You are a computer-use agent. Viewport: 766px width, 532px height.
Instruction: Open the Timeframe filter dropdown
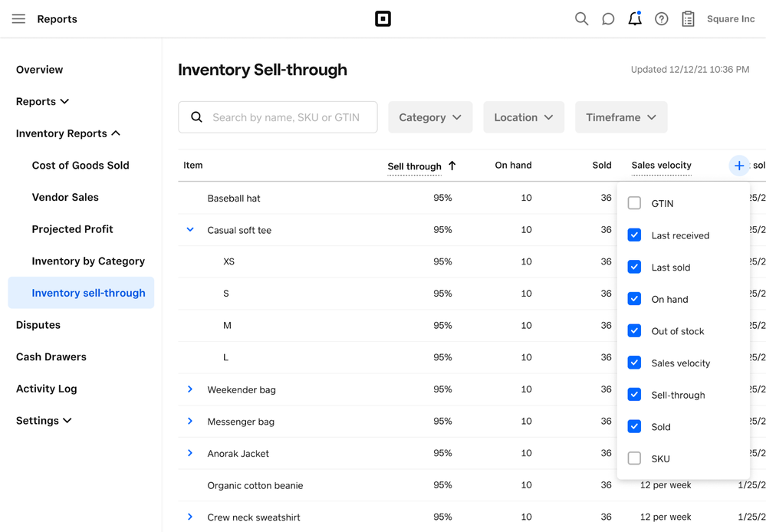[x=620, y=117]
